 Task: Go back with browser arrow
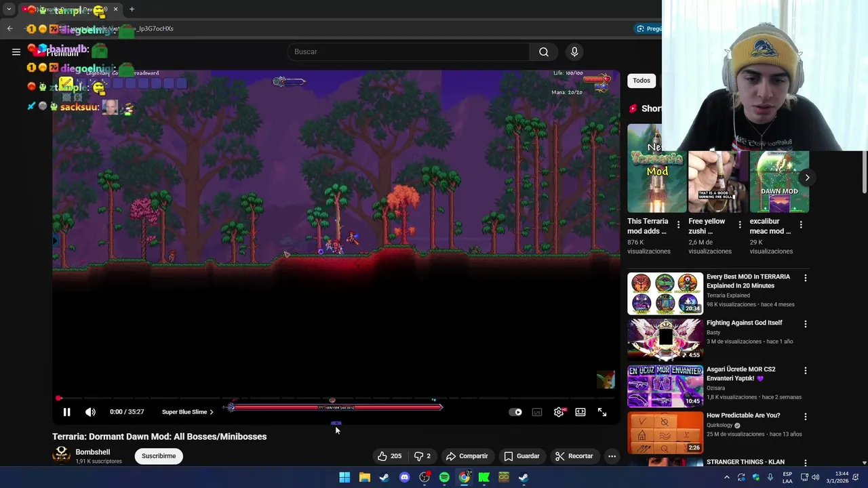click(10, 28)
